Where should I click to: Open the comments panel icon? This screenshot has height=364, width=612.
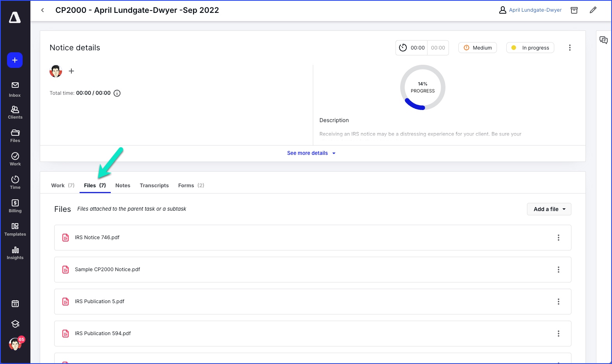pyautogui.click(x=603, y=40)
